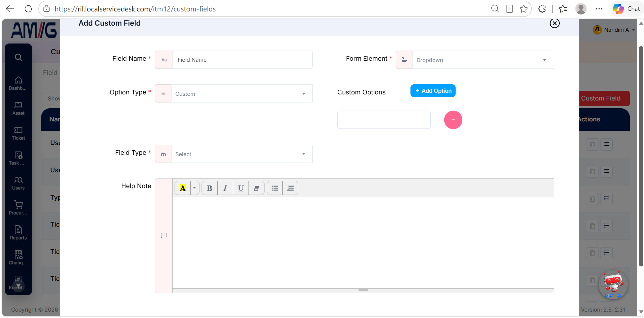Image resolution: width=644 pixels, height=318 pixels.
Task: Click the Add Option button
Action: pyautogui.click(x=433, y=91)
